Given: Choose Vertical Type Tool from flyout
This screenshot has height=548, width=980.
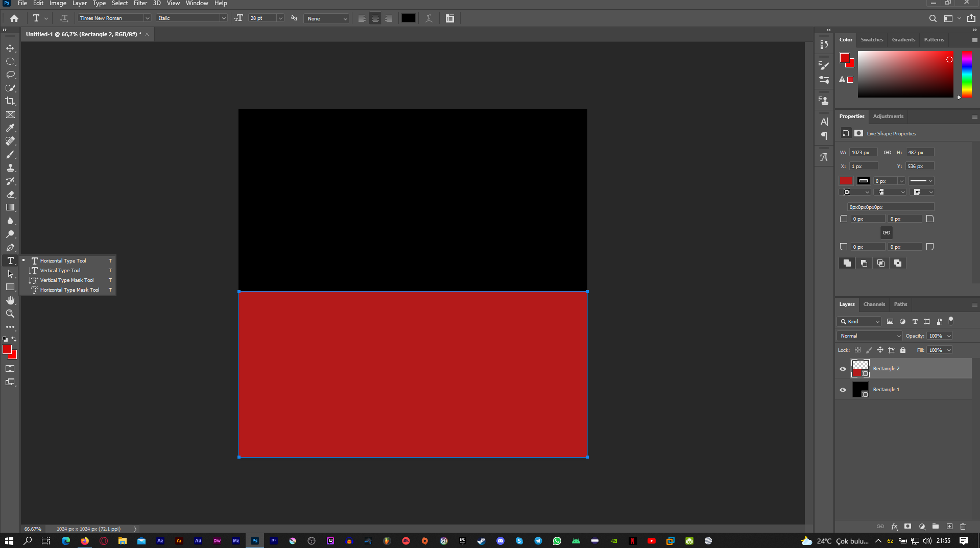Looking at the screenshot, I should [60, 271].
